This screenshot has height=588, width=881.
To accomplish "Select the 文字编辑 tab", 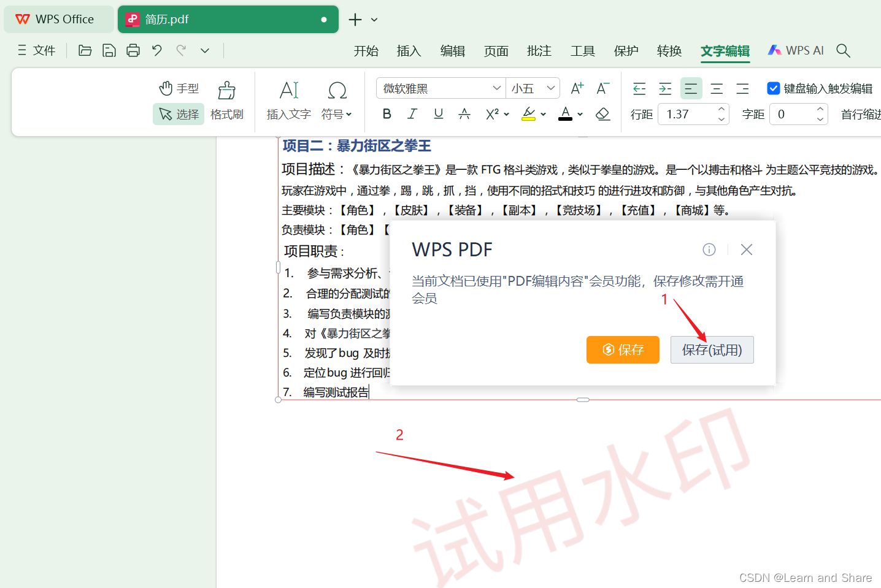I will click(x=725, y=52).
